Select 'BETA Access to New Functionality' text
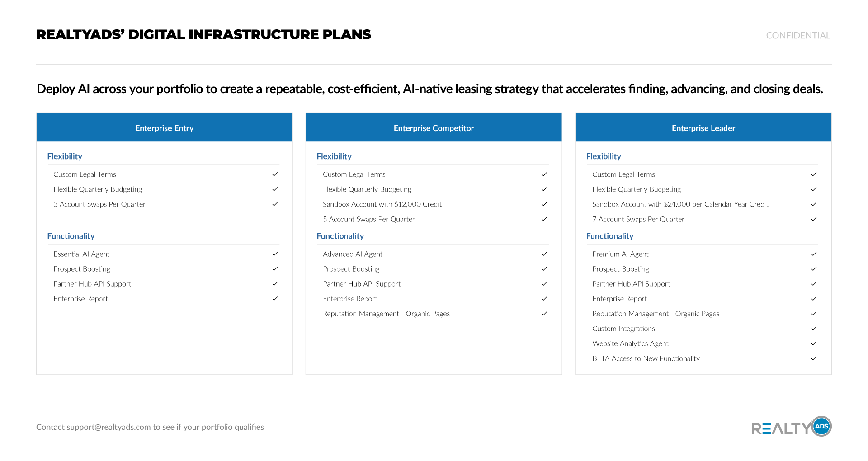The width and height of the screenshot is (868, 461). pos(646,358)
